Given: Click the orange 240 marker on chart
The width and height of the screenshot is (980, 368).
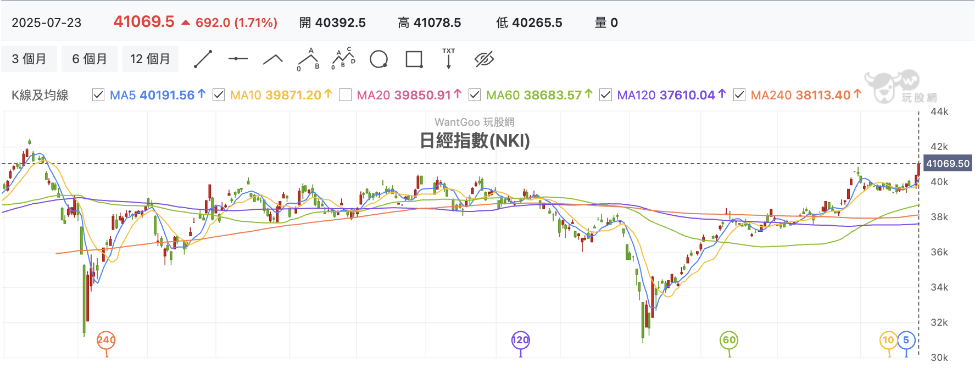Looking at the screenshot, I should pos(106,340).
